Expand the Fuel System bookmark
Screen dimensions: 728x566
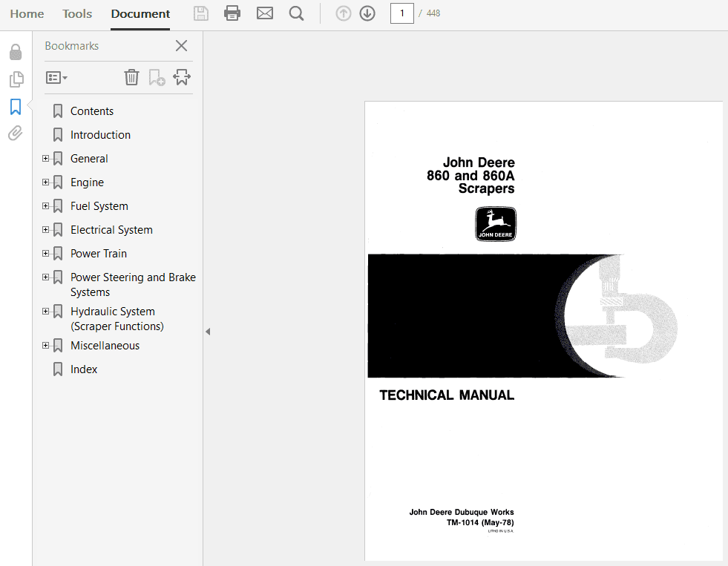pos(45,205)
